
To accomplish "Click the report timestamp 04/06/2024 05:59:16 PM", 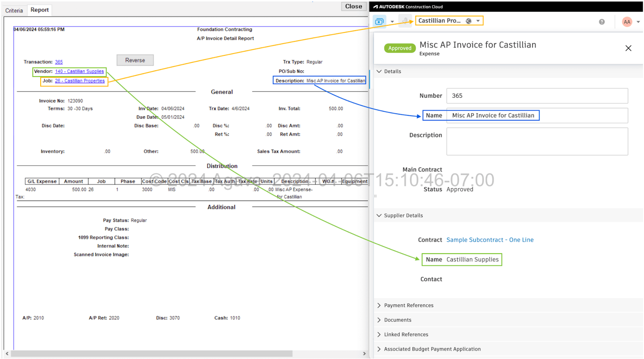I will point(39,29).
